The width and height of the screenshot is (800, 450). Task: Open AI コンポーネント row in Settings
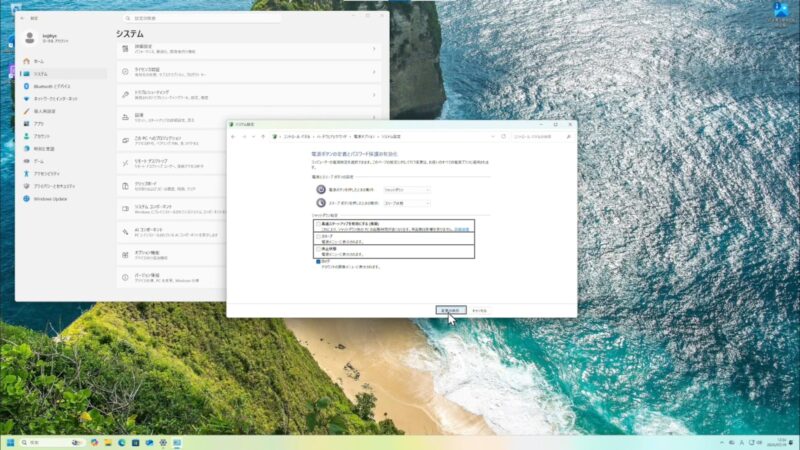171,232
